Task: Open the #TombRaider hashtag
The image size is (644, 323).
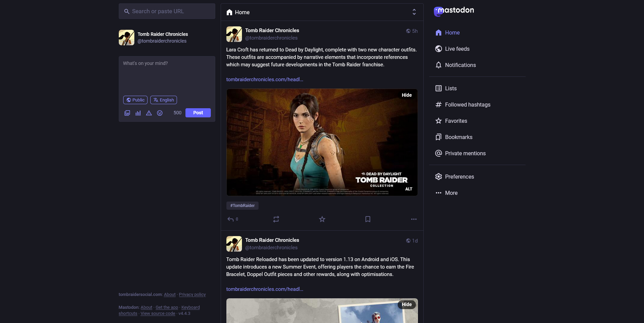Action: [242, 206]
